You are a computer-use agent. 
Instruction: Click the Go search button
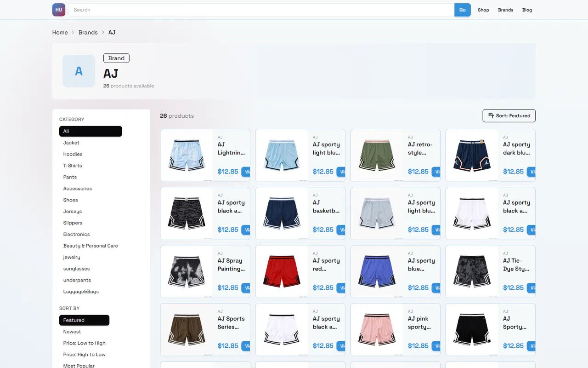tap(463, 10)
